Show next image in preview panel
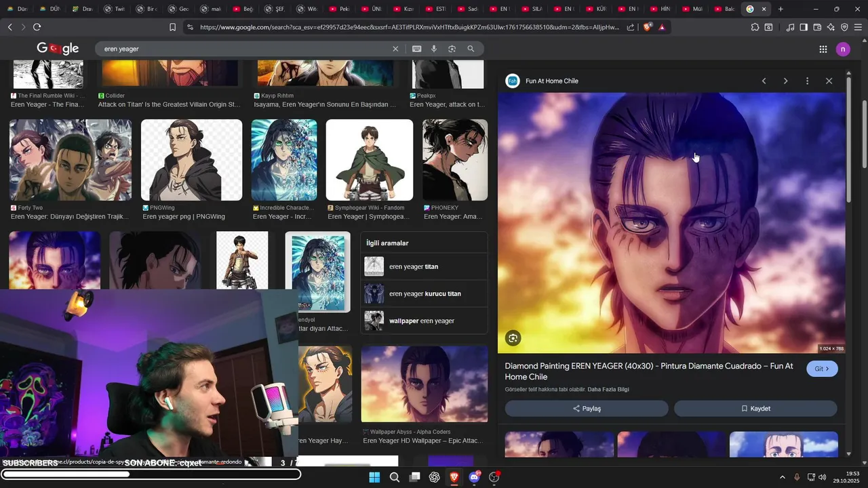Image resolution: width=868 pixels, height=488 pixels. (x=785, y=81)
